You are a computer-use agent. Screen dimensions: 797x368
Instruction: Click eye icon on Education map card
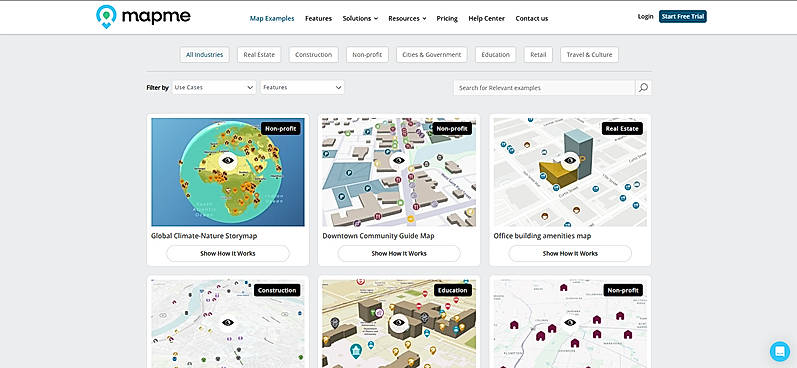click(x=399, y=322)
